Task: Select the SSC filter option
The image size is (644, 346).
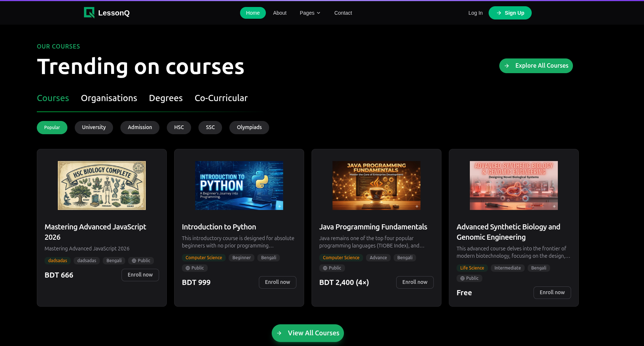Action: coord(210,127)
